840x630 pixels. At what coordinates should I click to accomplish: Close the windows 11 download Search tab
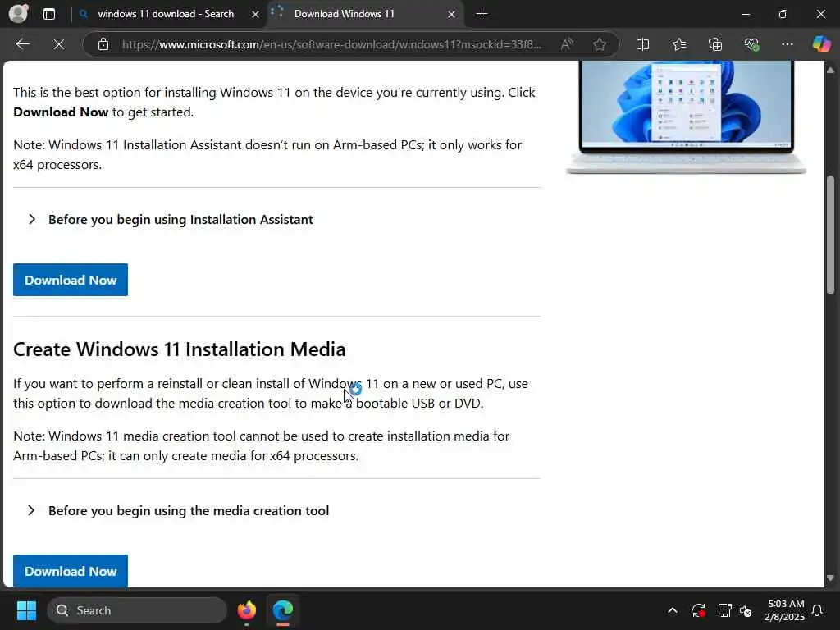(256, 15)
